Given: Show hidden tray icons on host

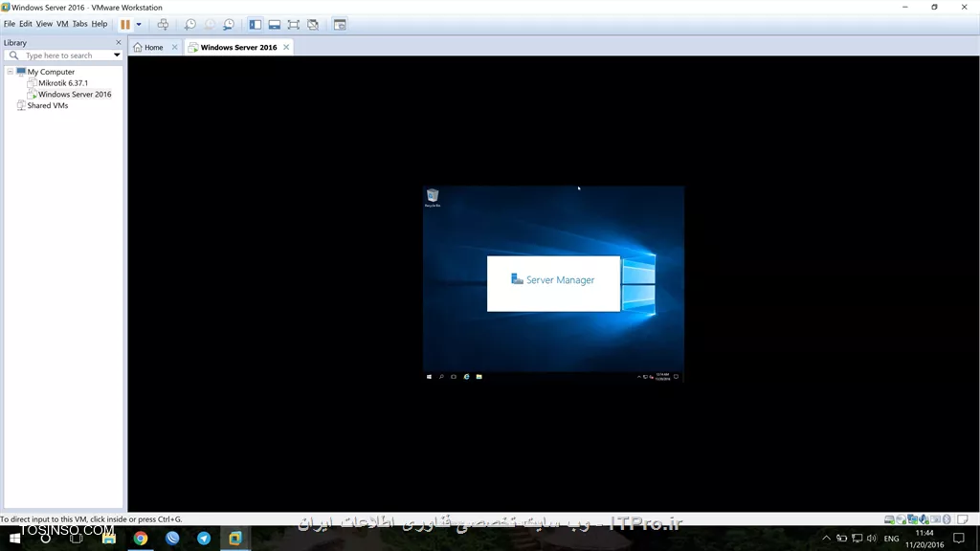Looking at the screenshot, I should (x=826, y=538).
